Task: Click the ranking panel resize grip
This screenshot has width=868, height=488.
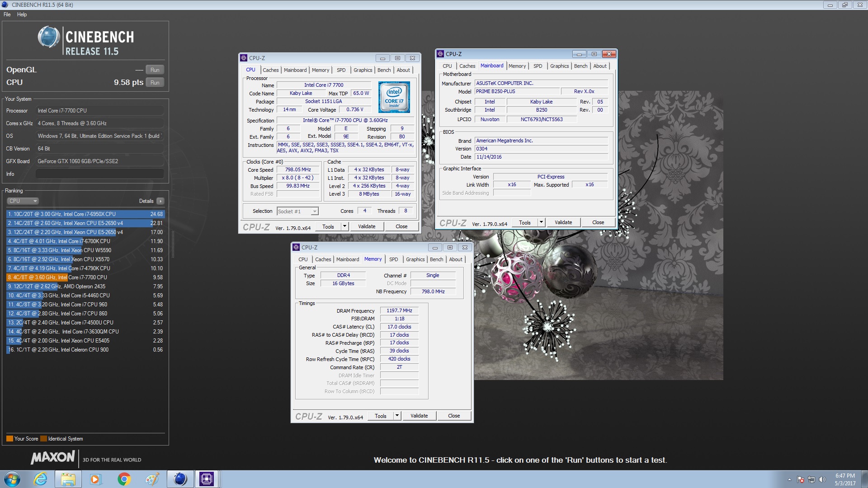Action: [173, 244]
